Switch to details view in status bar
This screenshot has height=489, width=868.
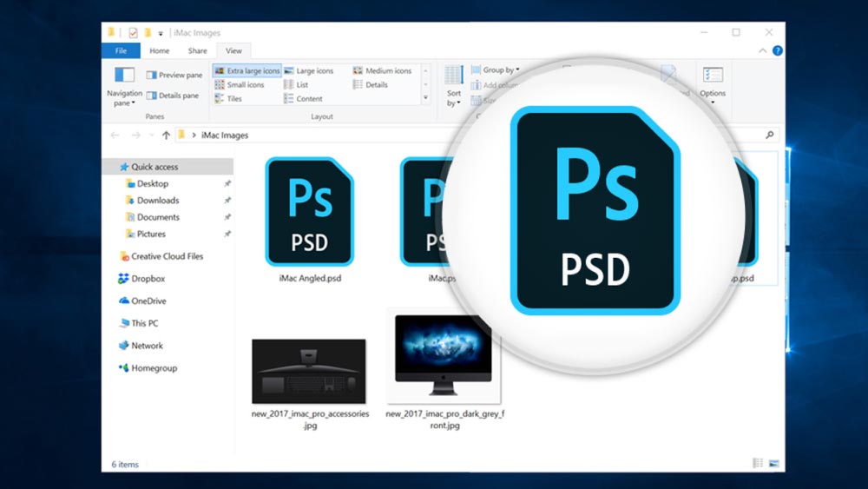click(758, 463)
